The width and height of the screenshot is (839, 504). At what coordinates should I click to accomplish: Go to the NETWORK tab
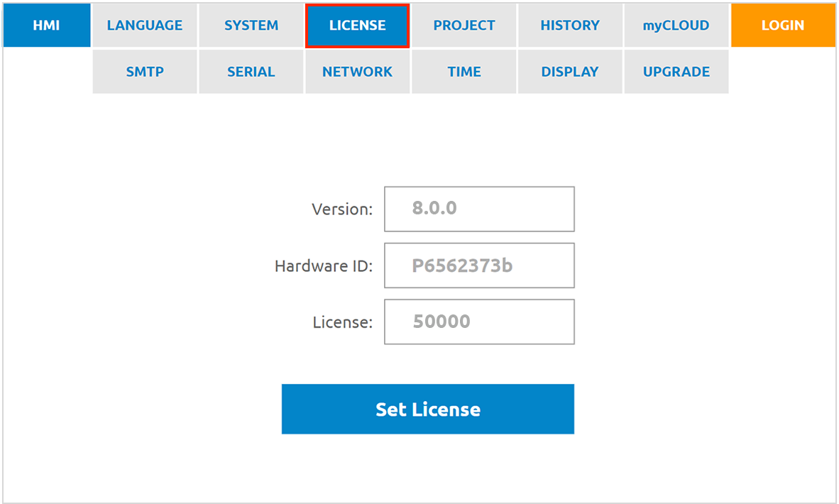[358, 72]
